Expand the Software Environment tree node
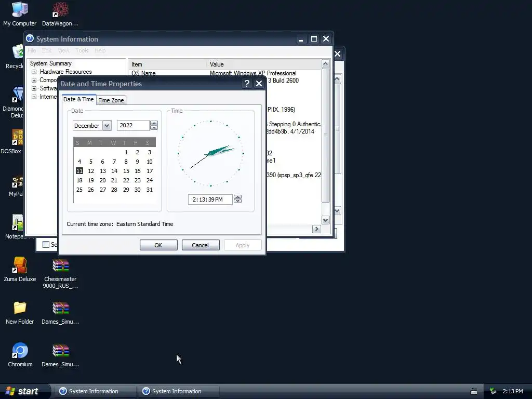This screenshot has width=532, height=399. pyautogui.click(x=34, y=88)
